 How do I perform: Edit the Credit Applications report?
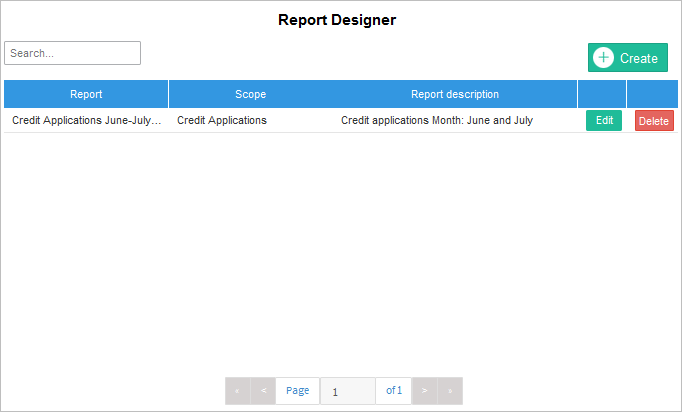[x=603, y=120]
